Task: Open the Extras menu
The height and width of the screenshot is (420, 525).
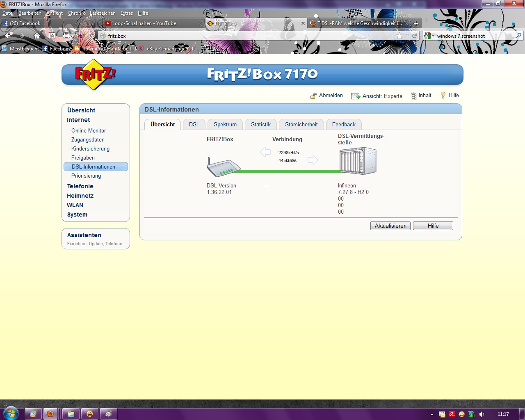Action: tap(127, 13)
